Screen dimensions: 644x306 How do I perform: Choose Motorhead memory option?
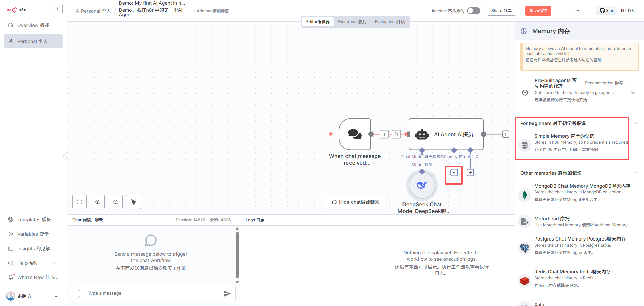(580, 222)
